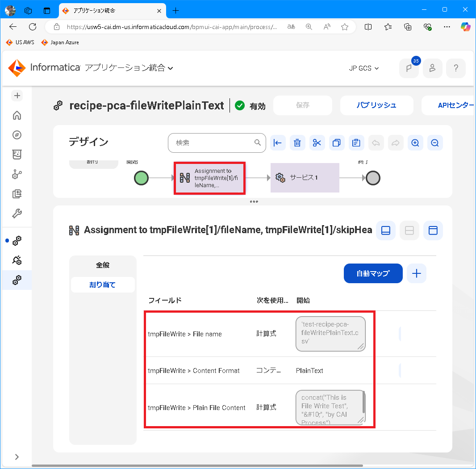Click the horizontal scrollbar at page bottom
The image size is (476, 469).
tap(197, 465)
